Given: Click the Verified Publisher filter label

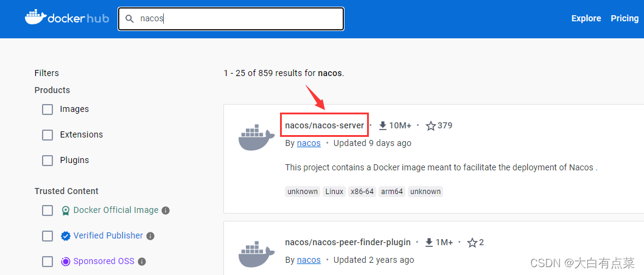Looking at the screenshot, I should (108, 235).
